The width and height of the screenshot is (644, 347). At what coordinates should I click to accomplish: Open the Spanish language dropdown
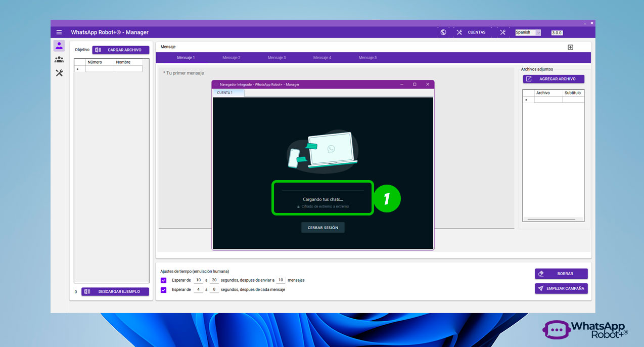(528, 32)
